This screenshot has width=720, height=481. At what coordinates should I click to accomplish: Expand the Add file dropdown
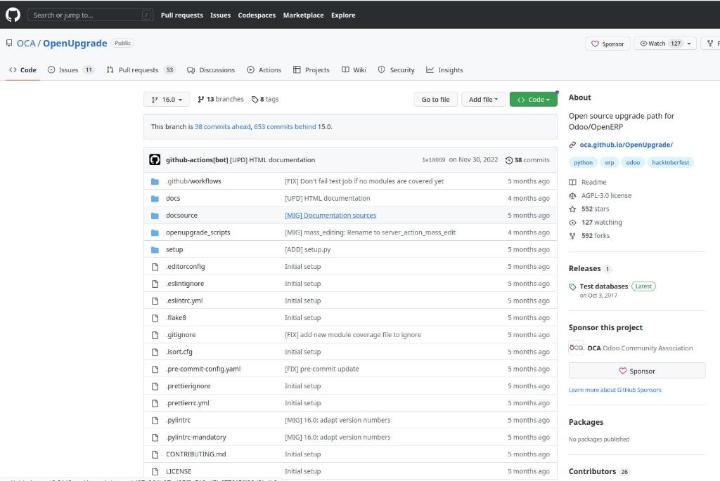(482, 99)
